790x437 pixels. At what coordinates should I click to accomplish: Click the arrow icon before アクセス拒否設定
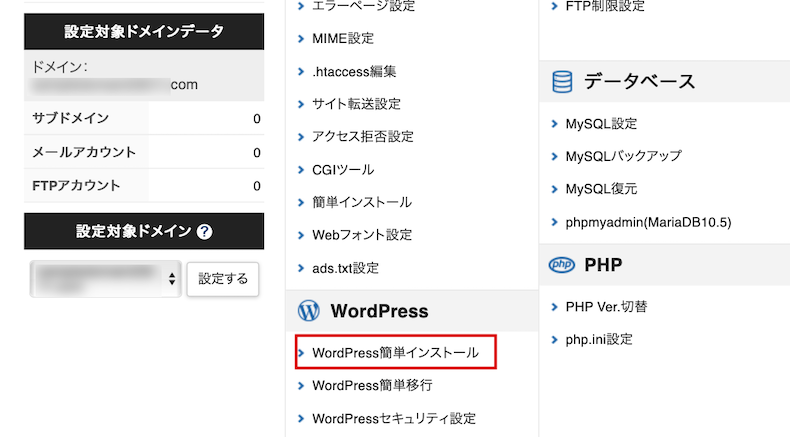click(301, 137)
